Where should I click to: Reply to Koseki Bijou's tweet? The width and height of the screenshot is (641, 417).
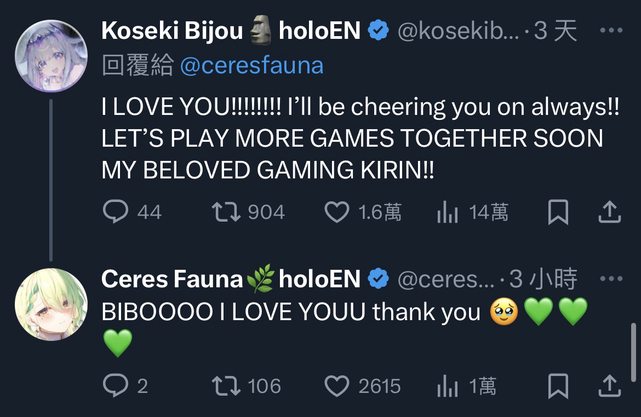click(x=116, y=212)
